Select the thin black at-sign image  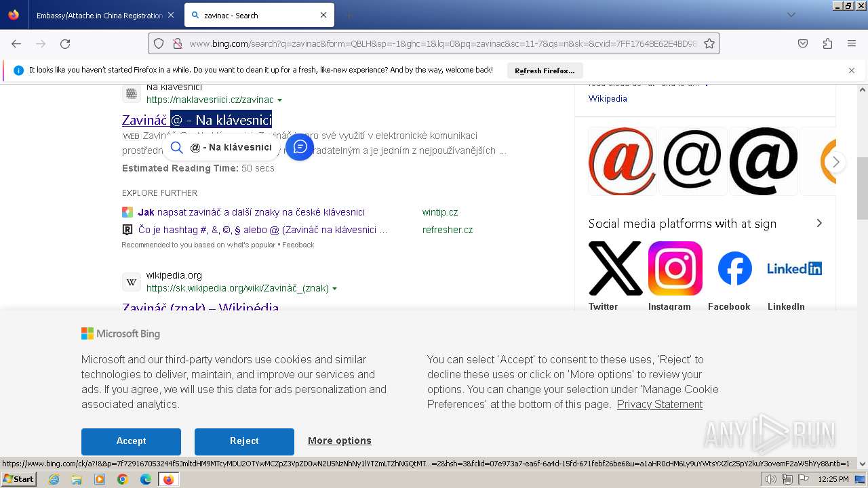[692, 161]
